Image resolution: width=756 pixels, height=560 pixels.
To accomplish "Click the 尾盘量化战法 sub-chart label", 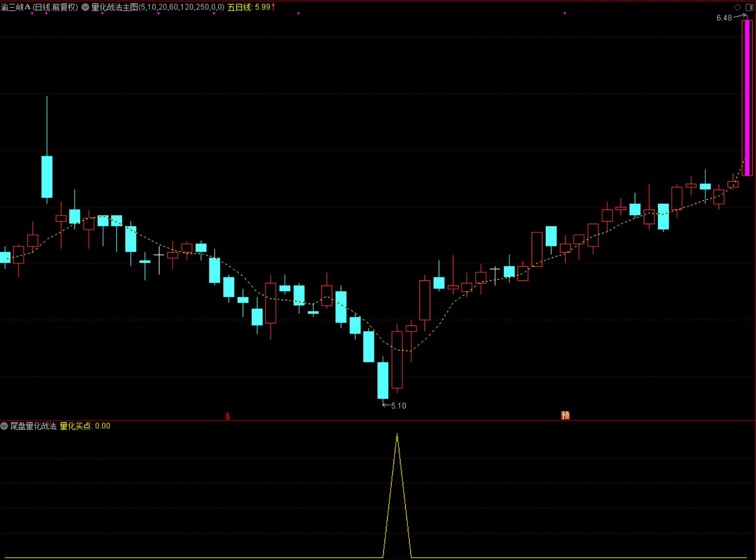I will [34, 426].
